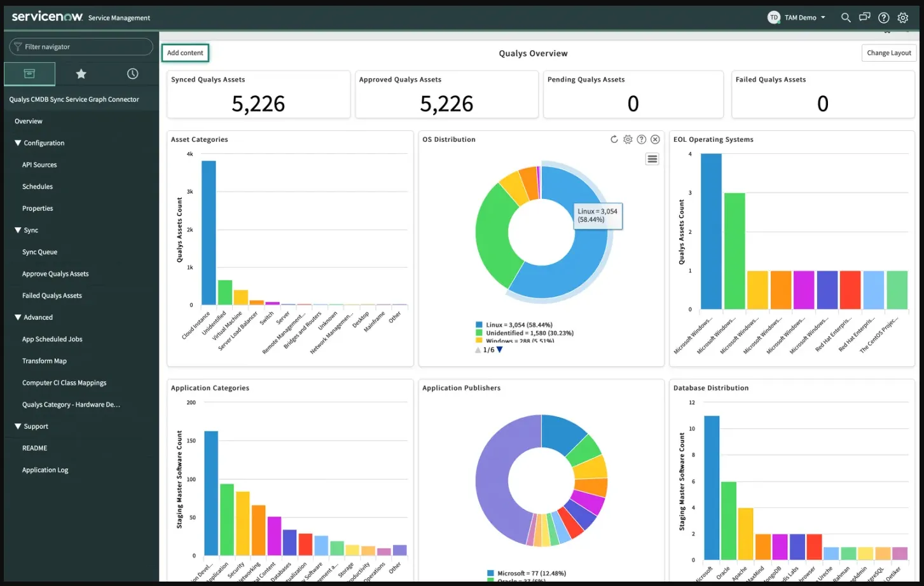Click the Add content button
This screenshot has width=924, height=586.
pos(185,53)
